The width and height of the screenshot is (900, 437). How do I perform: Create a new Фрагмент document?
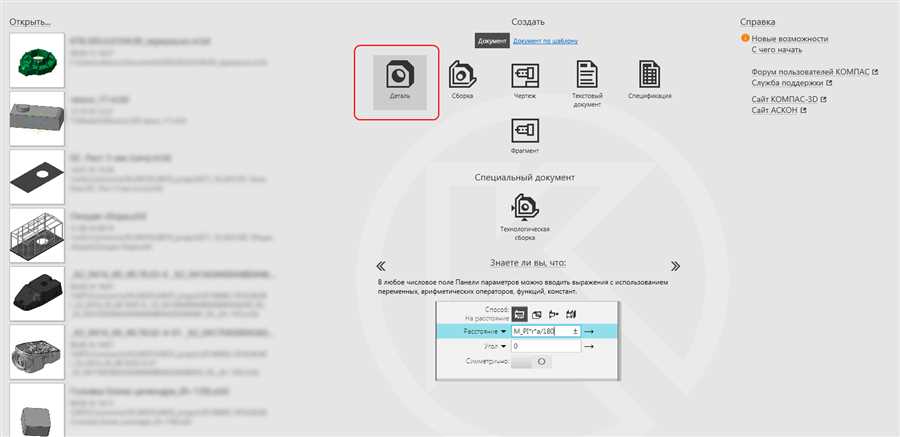click(525, 136)
